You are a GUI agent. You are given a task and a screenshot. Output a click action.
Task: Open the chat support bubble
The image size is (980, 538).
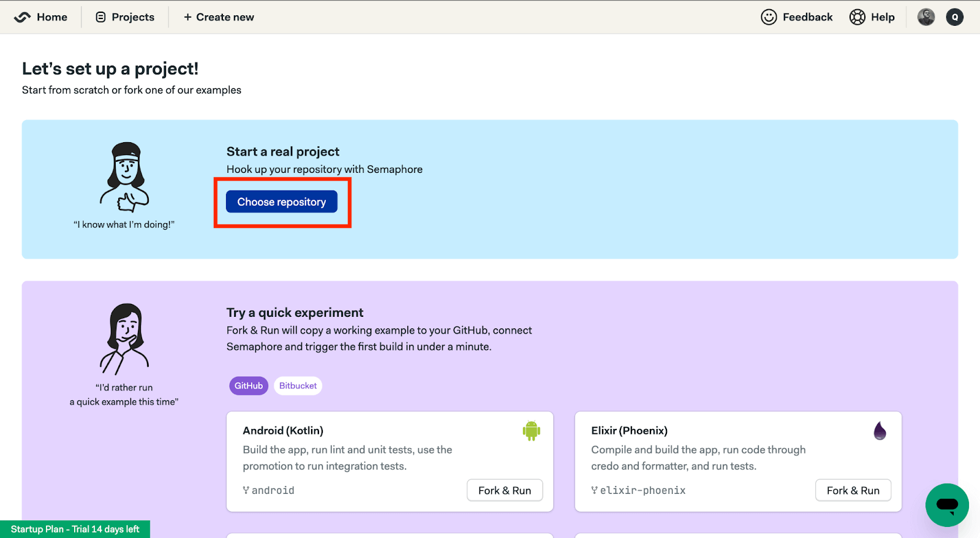tap(946, 505)
